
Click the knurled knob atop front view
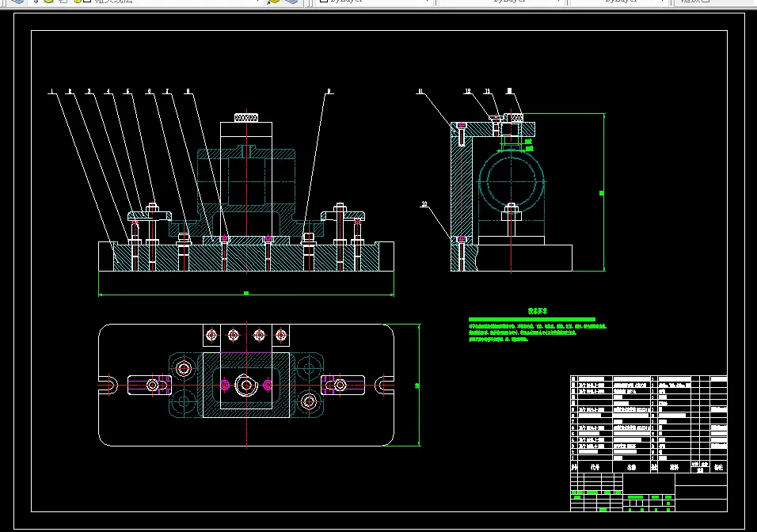coord(245,119)
